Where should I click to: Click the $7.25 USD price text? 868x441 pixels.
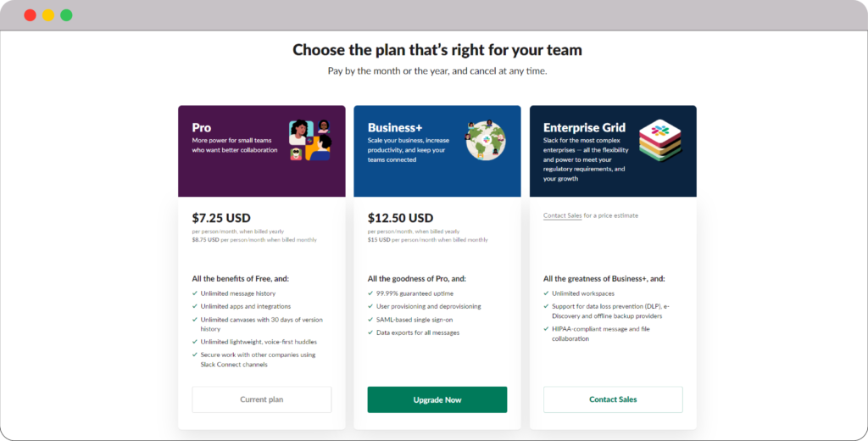coord(221,218)
